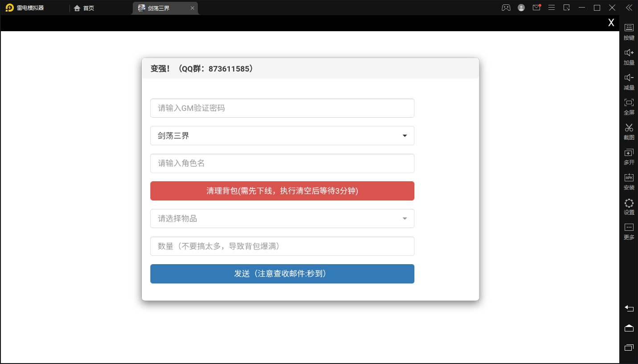Click the Android home icon in sidebar

point(629,328)
